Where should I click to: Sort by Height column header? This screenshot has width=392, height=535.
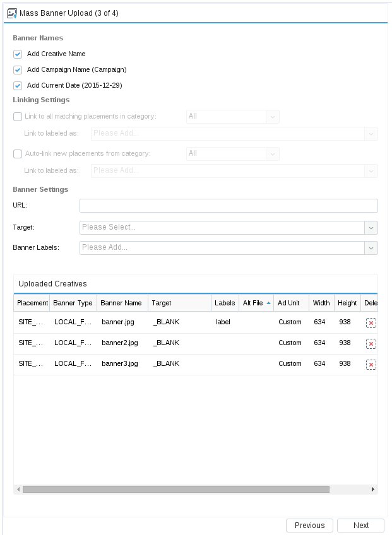pos(347,303)
